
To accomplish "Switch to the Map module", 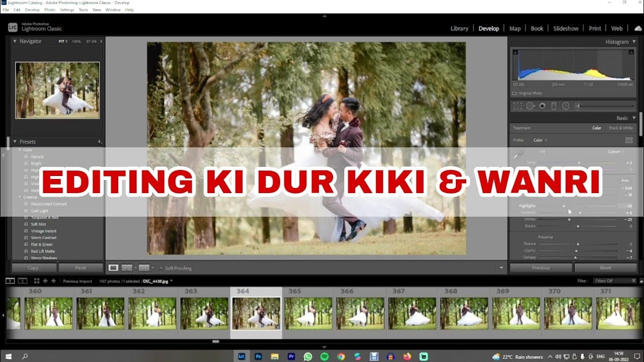I will 515,29.
